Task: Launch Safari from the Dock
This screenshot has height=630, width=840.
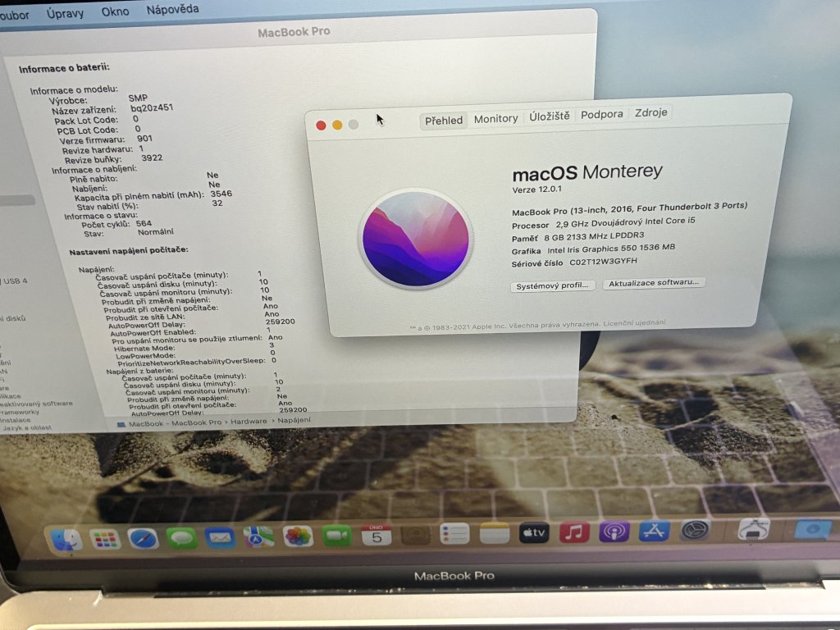Action: coord(143,538)
